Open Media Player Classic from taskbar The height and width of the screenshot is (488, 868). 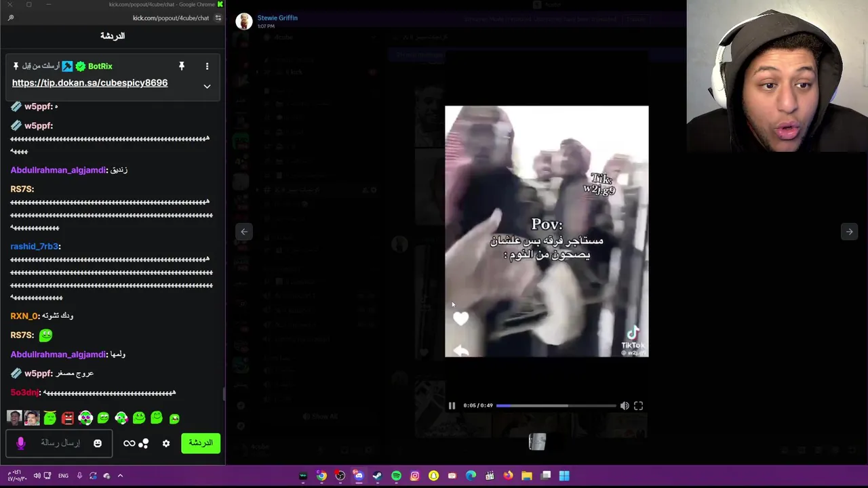(490, 476)
